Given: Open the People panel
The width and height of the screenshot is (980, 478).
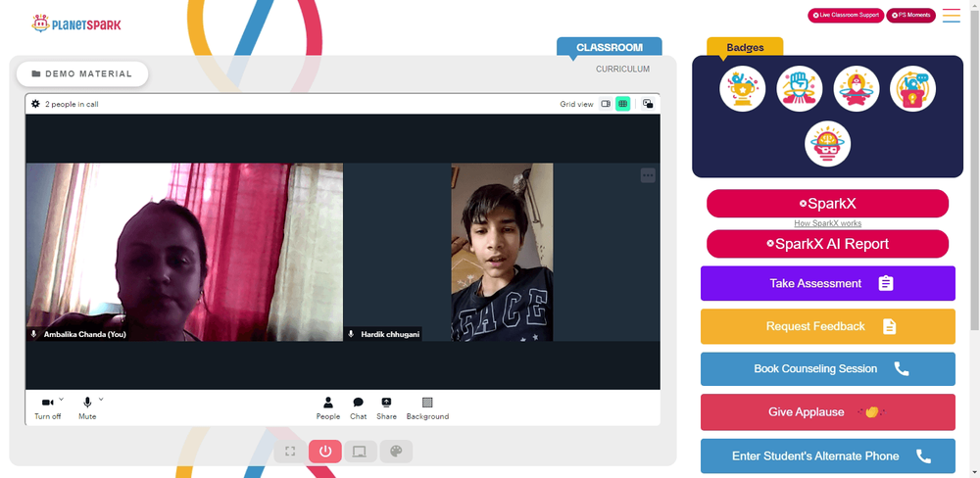Looking at the screenshot, I should point(328,408).
